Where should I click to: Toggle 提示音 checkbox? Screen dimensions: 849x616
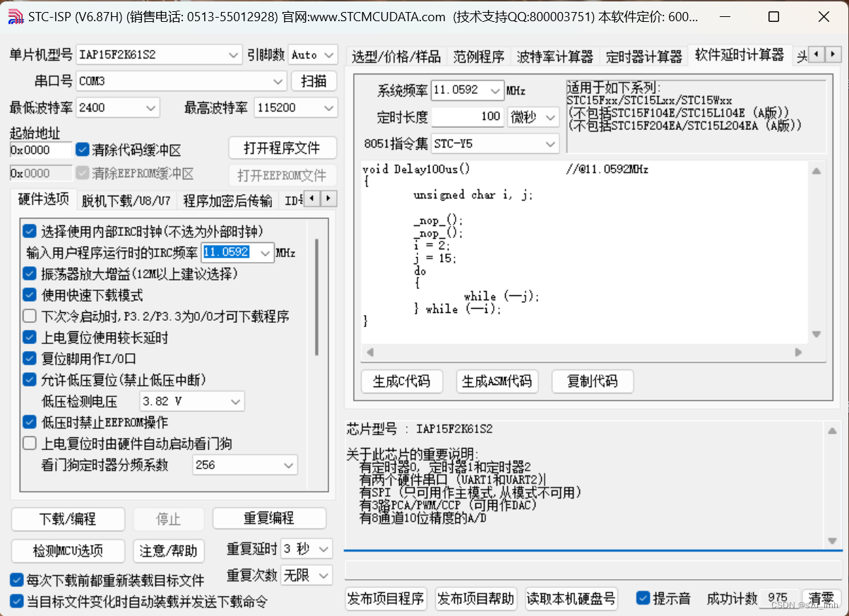(643, 598)
